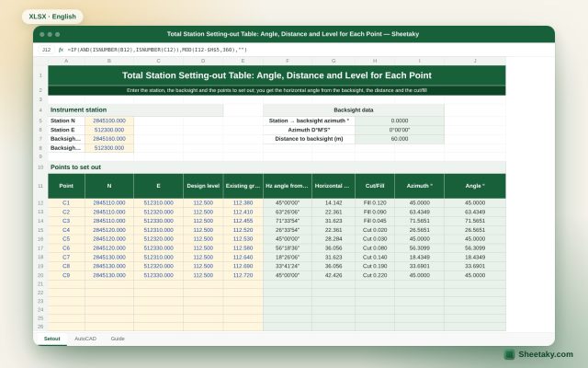Select the Azimuth D°M'S" value cell

tap(400, 130)
